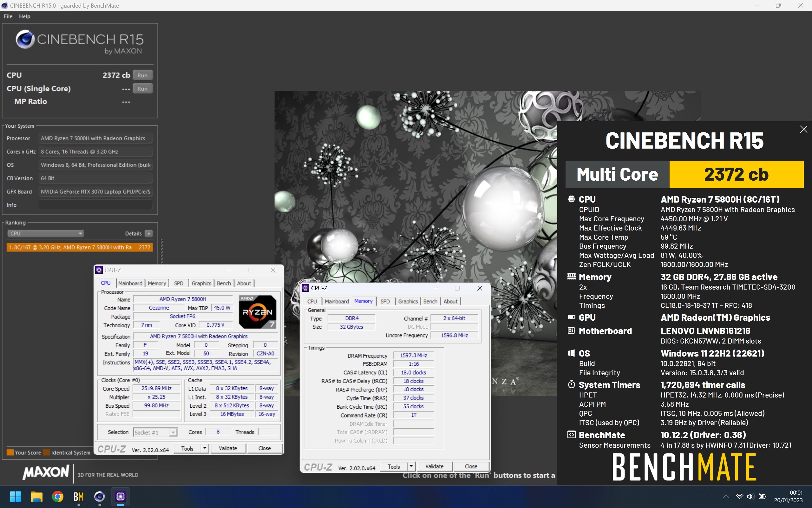Open Graphics tab in Memory CPU-Z window
Viewport: 812px width, 508px height.
click(x=408, y=301)
